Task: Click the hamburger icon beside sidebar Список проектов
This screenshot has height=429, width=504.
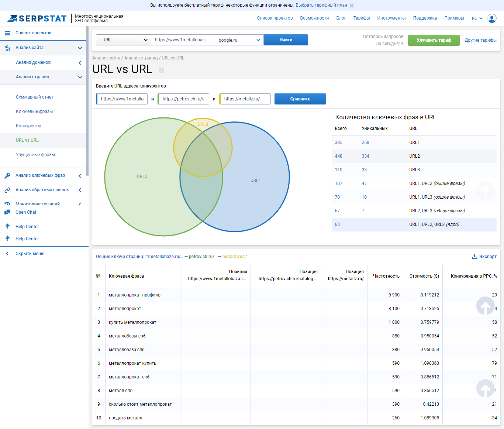Action: coord(7,33)
